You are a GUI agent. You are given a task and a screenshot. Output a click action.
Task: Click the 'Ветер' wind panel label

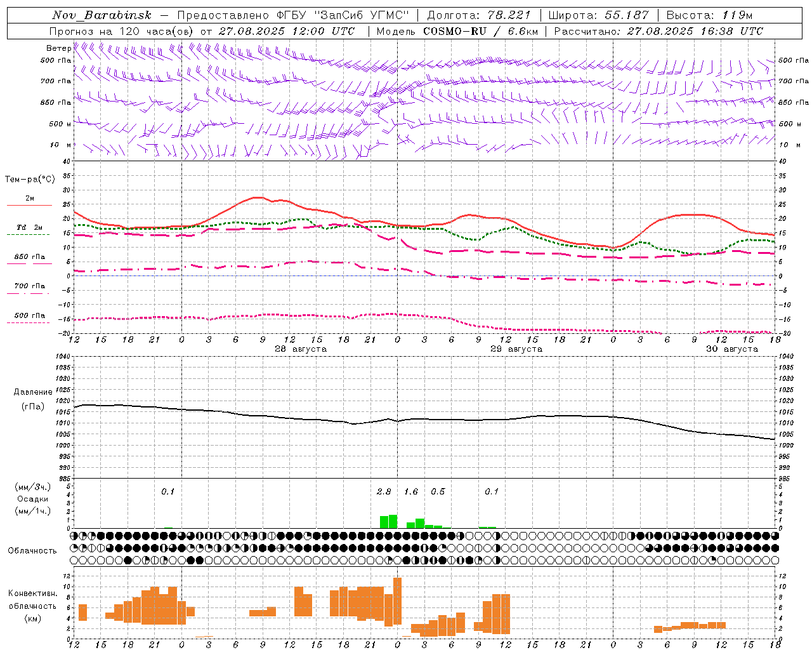[x=58, y=48]
